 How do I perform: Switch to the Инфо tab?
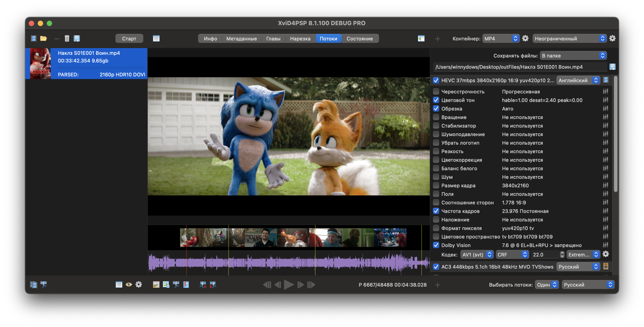[x=210, y=38]
